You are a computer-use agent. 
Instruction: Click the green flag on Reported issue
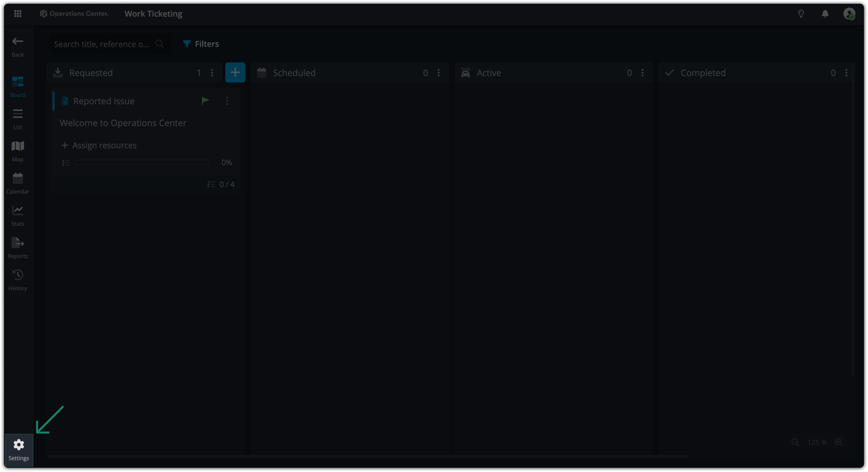(205, 101)
